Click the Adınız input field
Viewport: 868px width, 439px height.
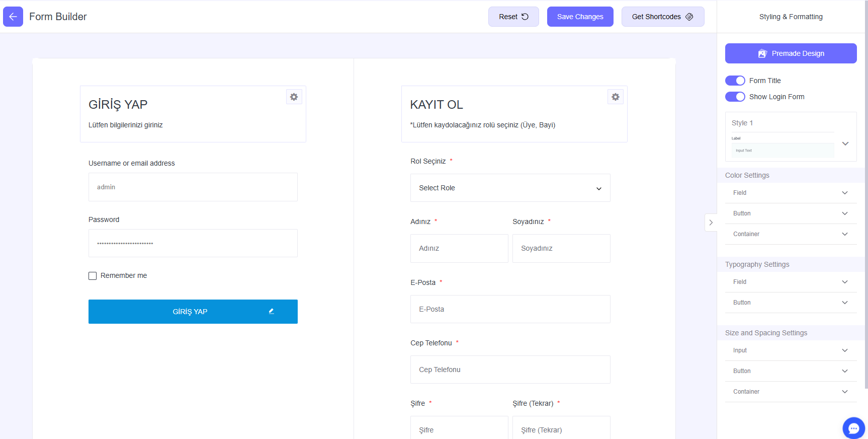pos(459,248)
